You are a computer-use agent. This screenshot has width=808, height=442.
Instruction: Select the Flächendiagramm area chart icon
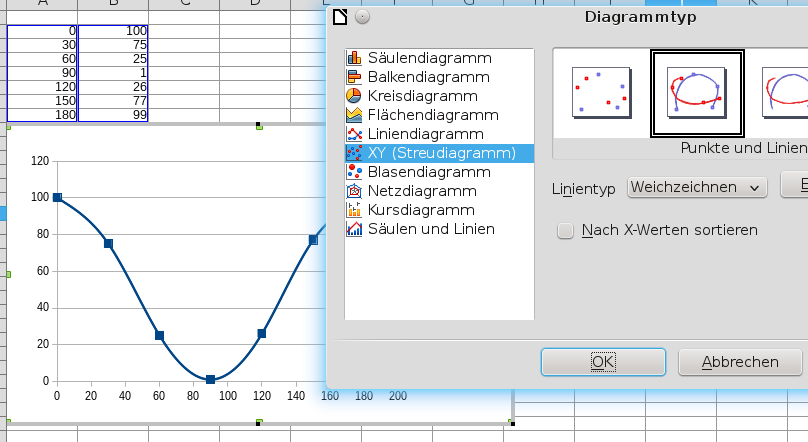[354, 115]
